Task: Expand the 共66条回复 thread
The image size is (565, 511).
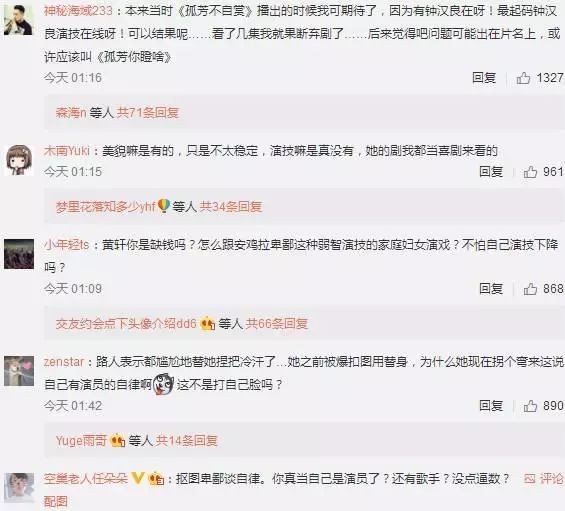Action: [x=277, y=324]
